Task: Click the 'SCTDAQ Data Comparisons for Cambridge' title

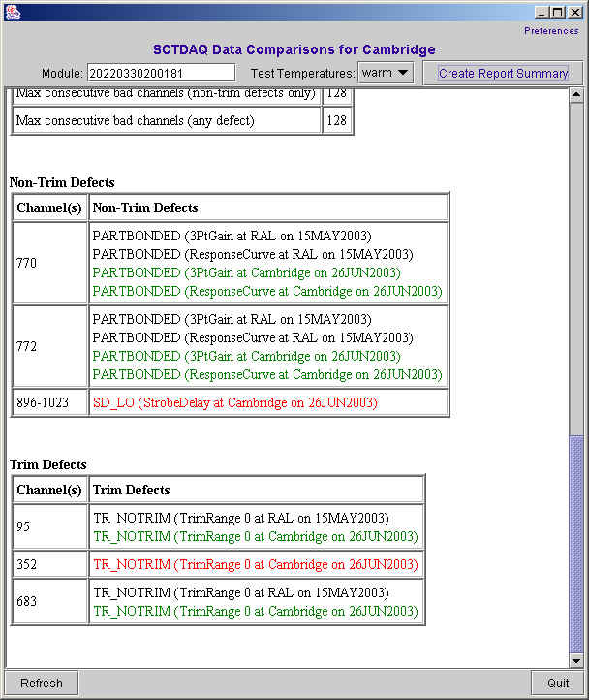Action: pos(294,49)
